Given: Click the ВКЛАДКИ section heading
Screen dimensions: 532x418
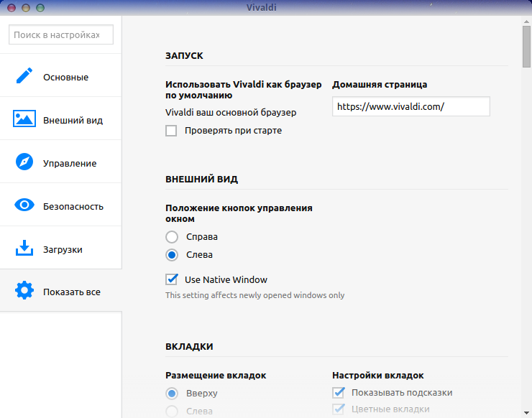Looking at the screenshot, I should click(189, 346).
